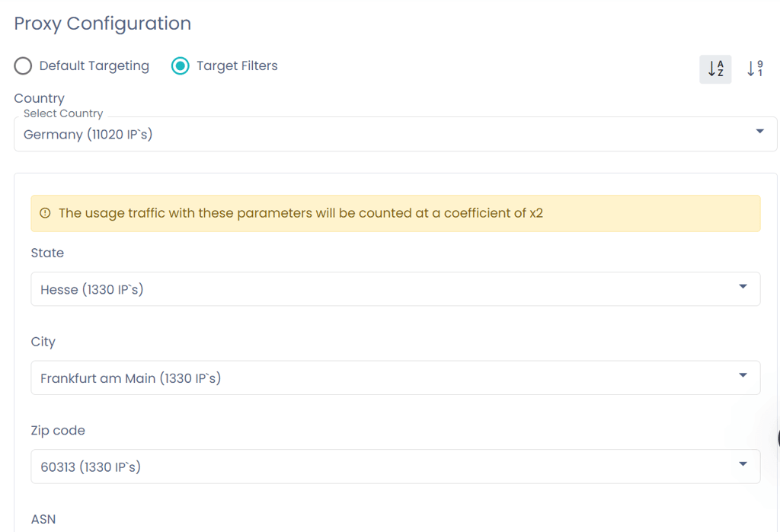
Task: Select the Target Filters radio button
Action: coord(180,65)
